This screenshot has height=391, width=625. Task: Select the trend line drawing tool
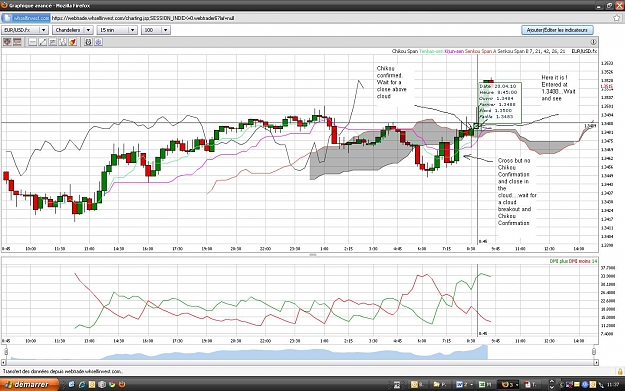[x=43, y=42]
